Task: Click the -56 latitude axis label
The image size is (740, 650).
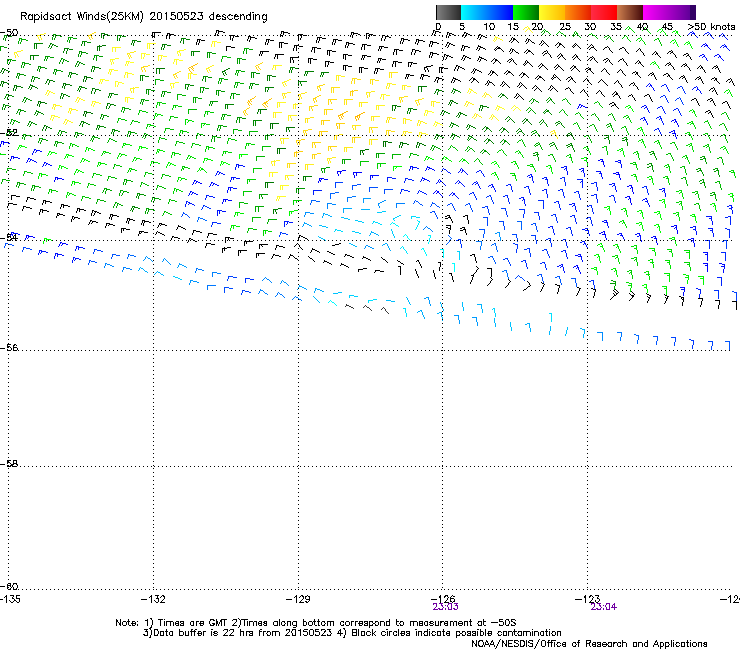Action: pos(9,348)
